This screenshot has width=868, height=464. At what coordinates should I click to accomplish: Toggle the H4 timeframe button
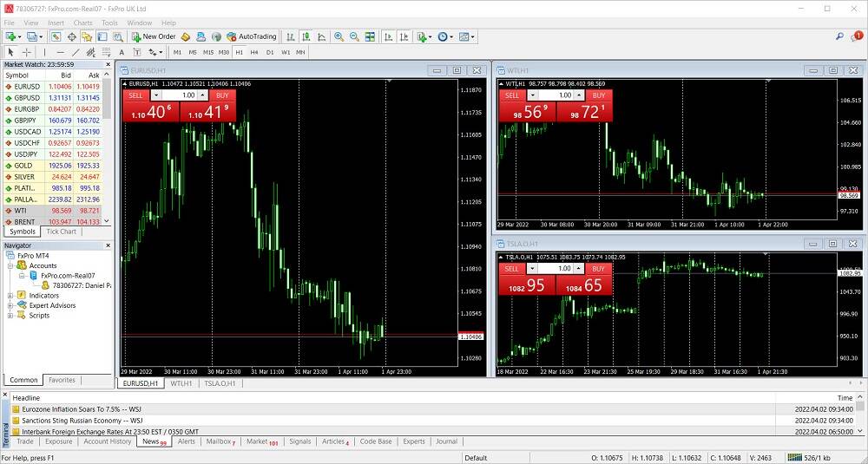(x=254, y=52)
